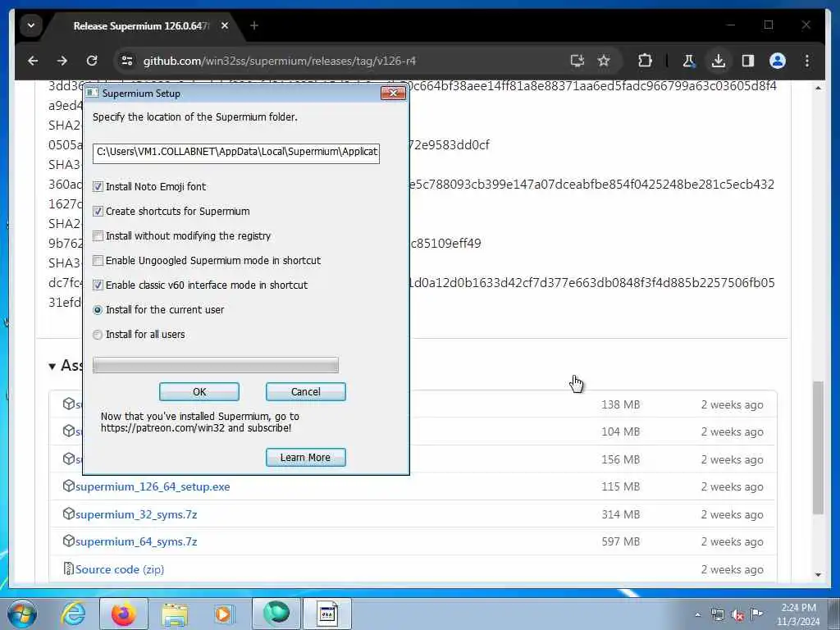The width and height of the screenshot is (840, 630).
Task: Enable Ungoogled Supermium mode in shortcut
Action: click(x=98, y=260)
